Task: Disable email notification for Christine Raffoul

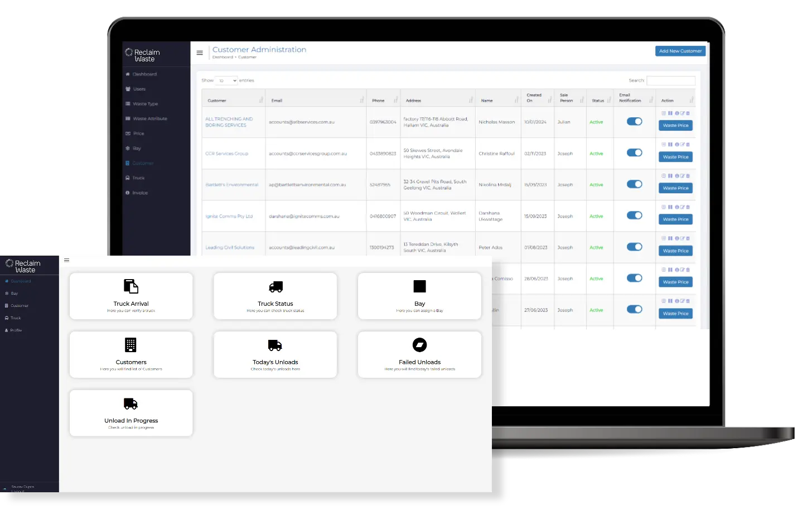Action: (x=634, y=153)
